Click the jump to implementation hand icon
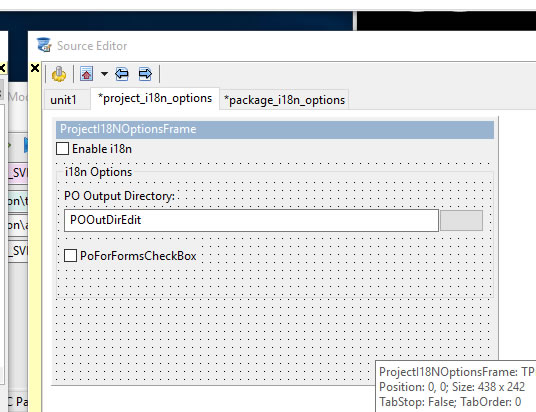The image size is (536, 412). [x=59, y=74]
